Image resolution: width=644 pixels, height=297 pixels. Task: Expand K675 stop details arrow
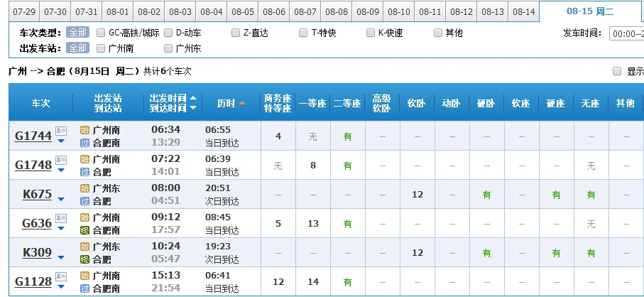coord(61,199)
